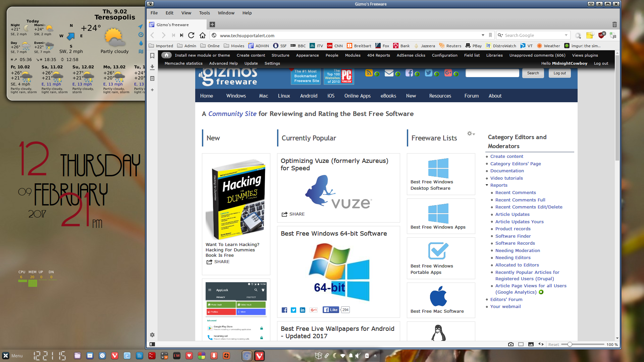Screen dimensions: 644x362
Task: Open the Windows section in site navigation
Action: pyautogui.click(x=236, y=96)
